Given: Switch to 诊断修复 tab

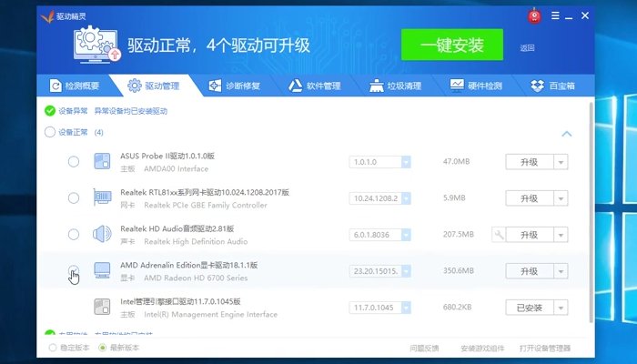Looking at the screenshot, I should [x=235, y=86].
